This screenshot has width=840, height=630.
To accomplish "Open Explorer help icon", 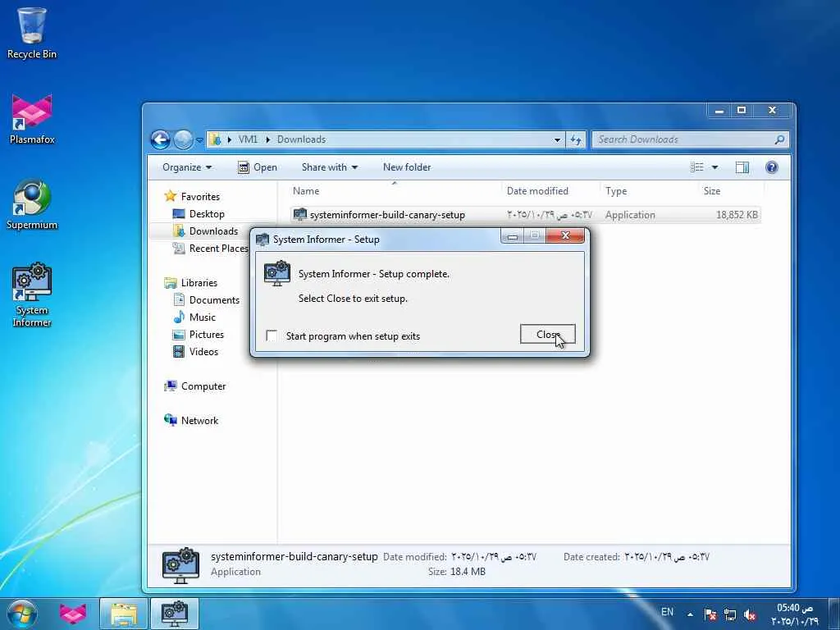I will [771, 167].
